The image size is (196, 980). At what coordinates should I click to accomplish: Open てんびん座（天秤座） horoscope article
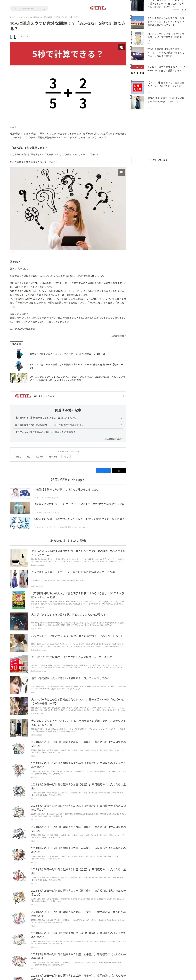click(x=78, y=808)
